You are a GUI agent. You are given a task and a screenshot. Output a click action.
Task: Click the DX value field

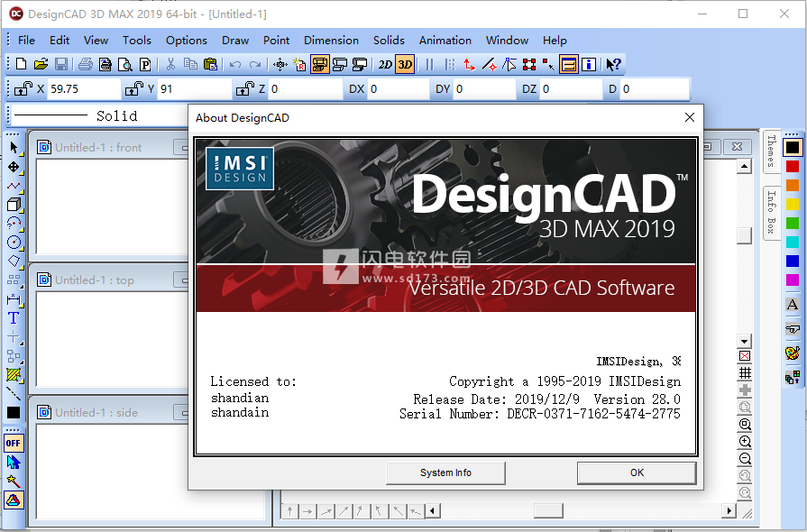point(399,89)
